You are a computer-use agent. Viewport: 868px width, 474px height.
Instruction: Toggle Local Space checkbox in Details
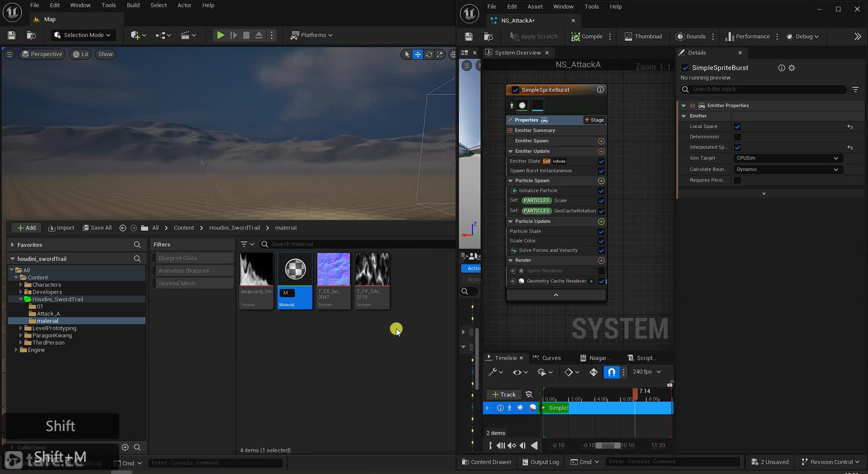(737, 126)
